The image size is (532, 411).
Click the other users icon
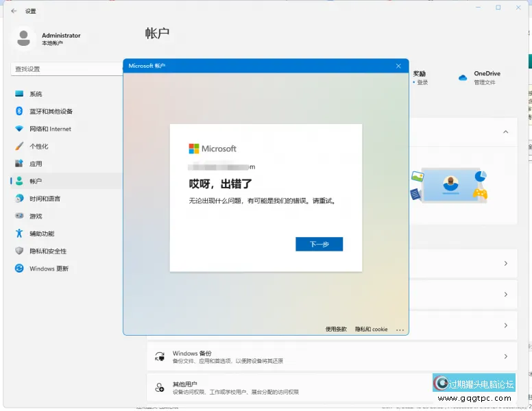(x=160, y=387)
